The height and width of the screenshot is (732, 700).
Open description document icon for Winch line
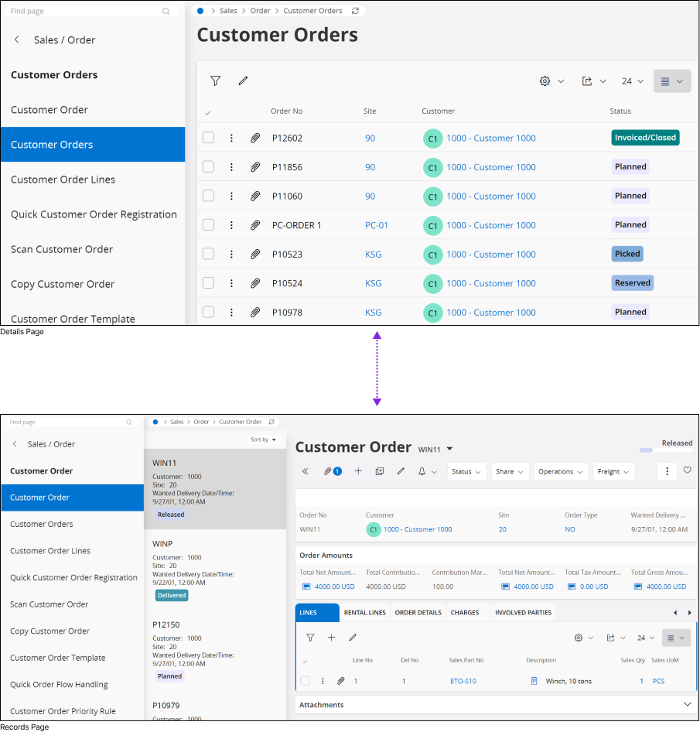coord(534,681)
